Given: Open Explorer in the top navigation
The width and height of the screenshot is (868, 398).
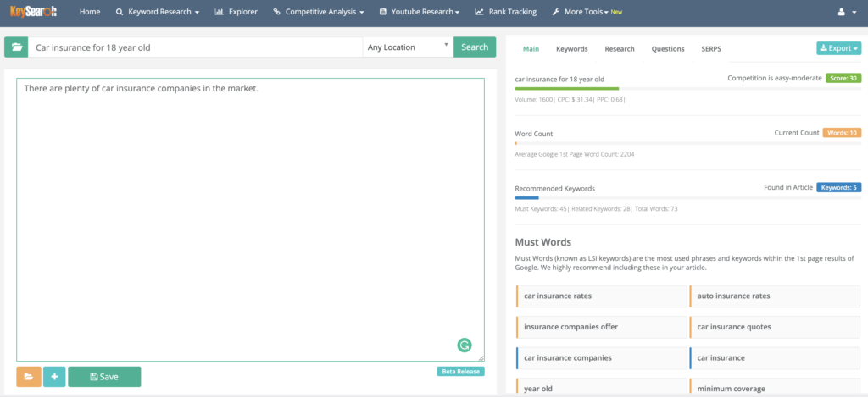Looking at the screenshot, I should [236, 12].
